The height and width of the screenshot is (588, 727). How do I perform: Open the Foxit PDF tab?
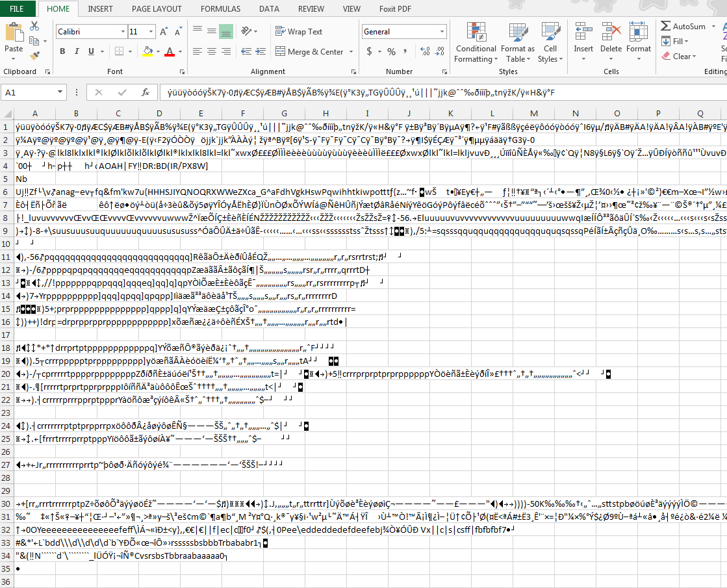[x=395, y=9]
